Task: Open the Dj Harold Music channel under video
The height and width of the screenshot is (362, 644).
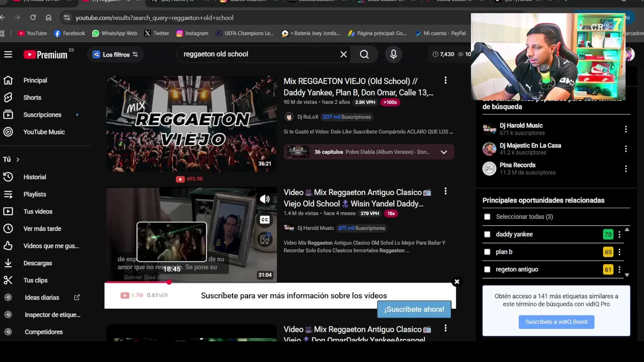Action: pyautogui.click(x=315, y=228)
